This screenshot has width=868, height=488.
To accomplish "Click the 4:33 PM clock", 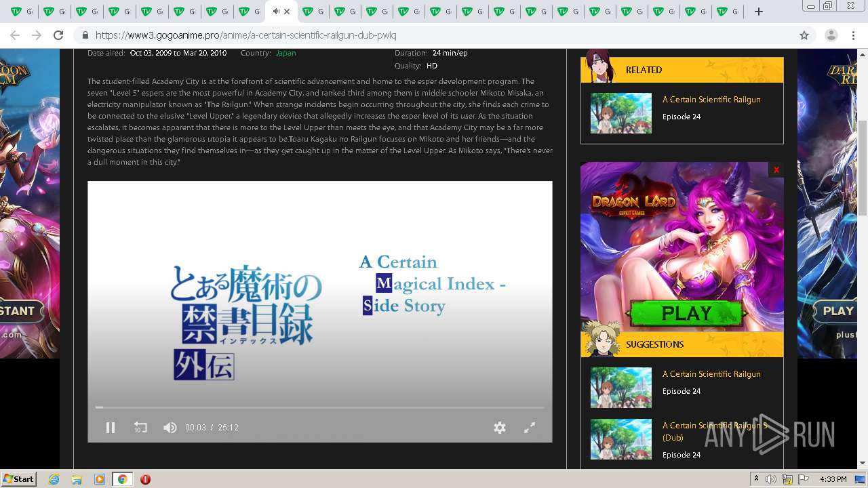I will pyautogui.click(x=833, y=479).
